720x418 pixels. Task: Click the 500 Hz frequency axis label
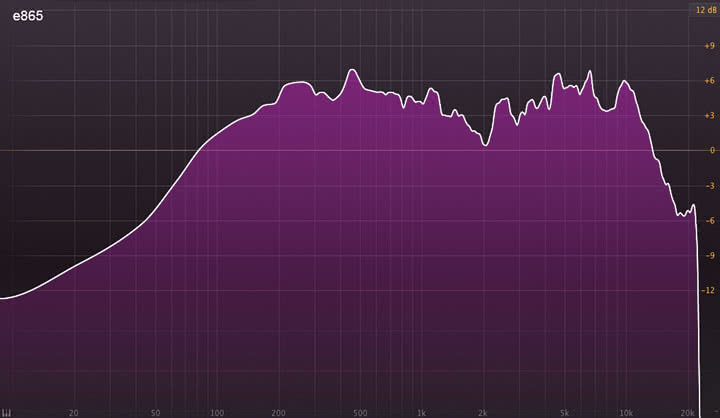360,413
